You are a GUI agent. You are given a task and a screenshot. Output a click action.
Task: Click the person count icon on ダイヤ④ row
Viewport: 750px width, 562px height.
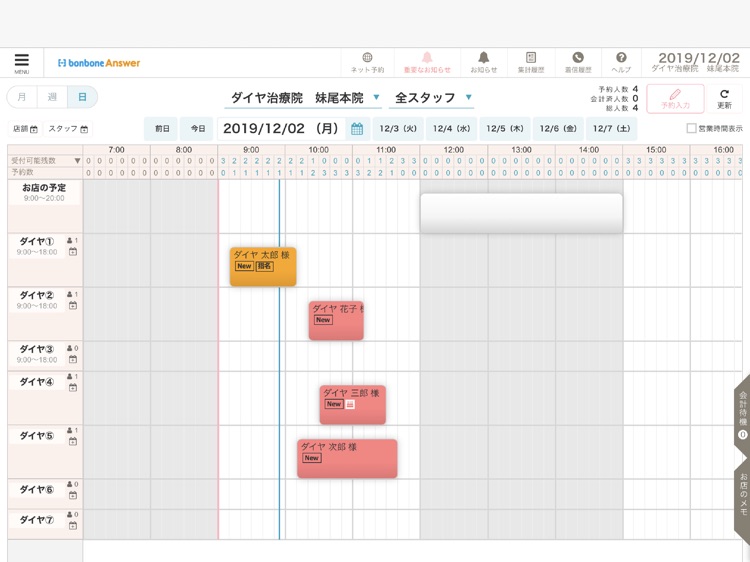coord(72,376)
